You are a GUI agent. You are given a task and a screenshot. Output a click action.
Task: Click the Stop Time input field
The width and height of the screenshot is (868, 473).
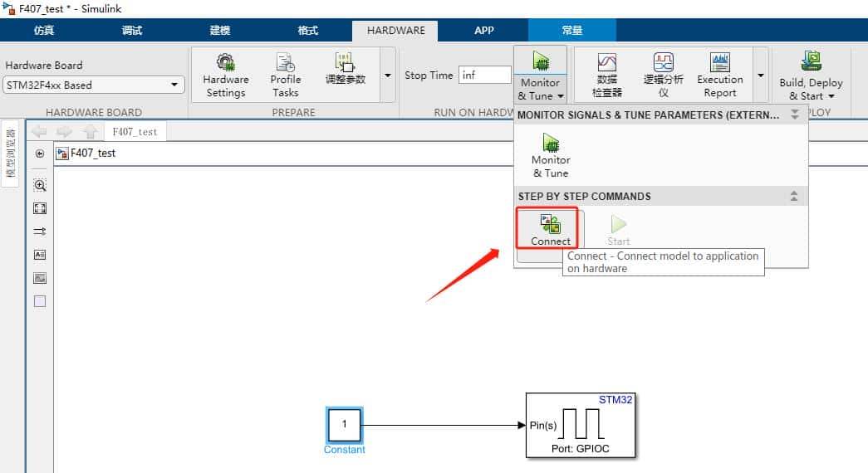click(x=485, y=76)
